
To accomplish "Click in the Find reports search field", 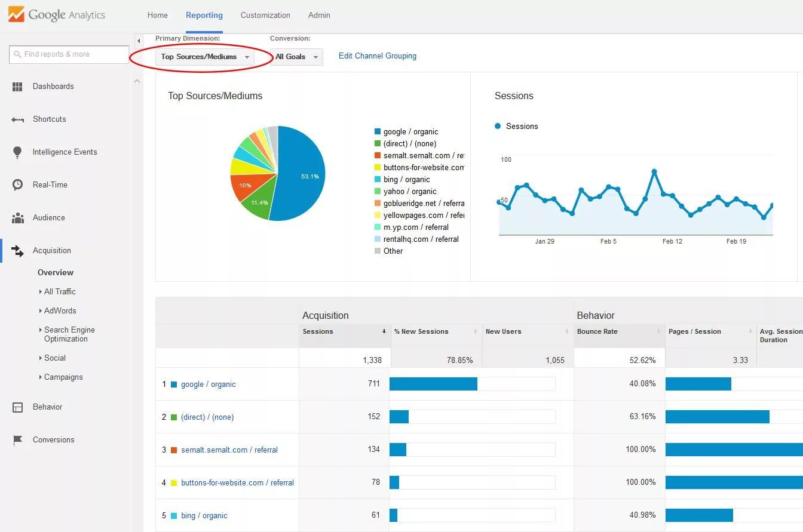I will point(69,54).
